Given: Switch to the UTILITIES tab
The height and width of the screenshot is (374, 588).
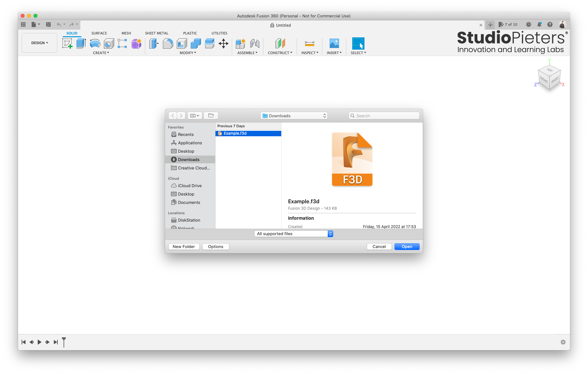Looking at the screenshot, I should coord(219,33).
